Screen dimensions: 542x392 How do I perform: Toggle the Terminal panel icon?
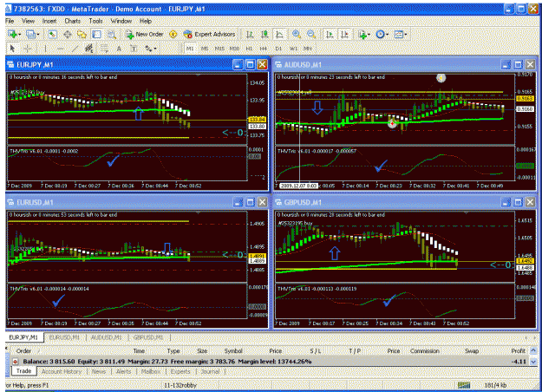click(x=97, y=34)
